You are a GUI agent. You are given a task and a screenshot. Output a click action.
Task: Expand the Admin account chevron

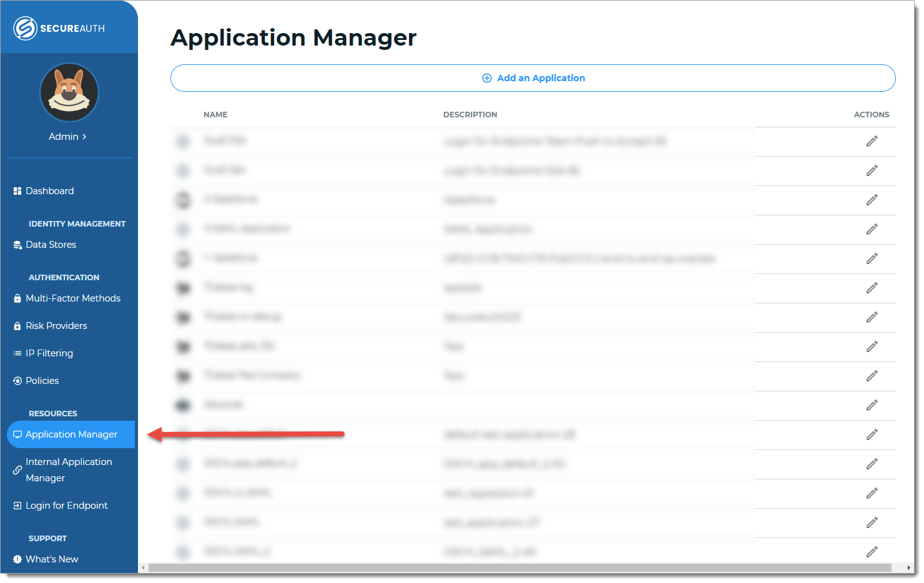coord(83,137)
